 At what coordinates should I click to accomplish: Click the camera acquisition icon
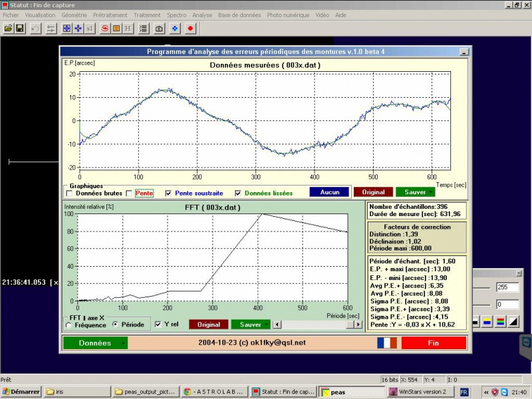(159, 29)
